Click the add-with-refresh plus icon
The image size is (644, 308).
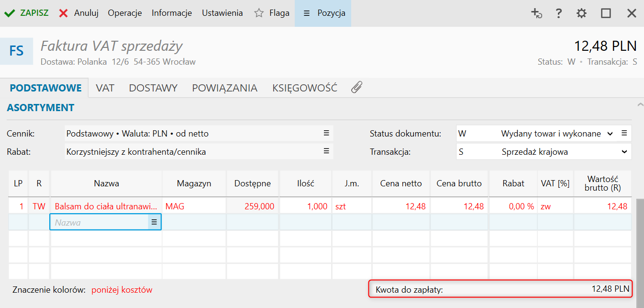click(536, 13)
